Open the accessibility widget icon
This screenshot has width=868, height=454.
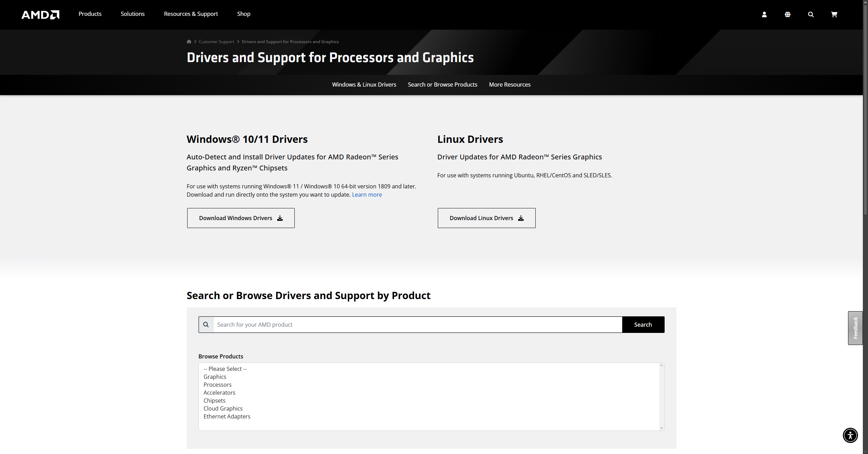850,435
